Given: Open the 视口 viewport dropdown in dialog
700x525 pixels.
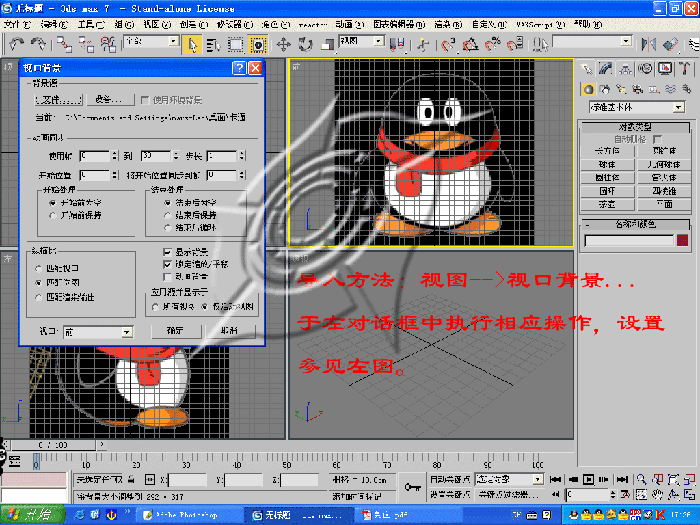Looking at the screenshot, I should (127, 332).
